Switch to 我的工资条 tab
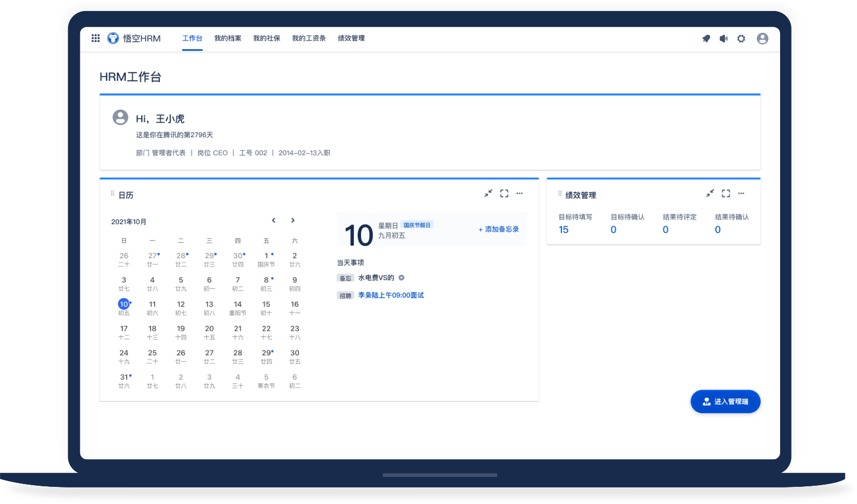The height and width of the screenshot is (504, 857). click(309, 38)
